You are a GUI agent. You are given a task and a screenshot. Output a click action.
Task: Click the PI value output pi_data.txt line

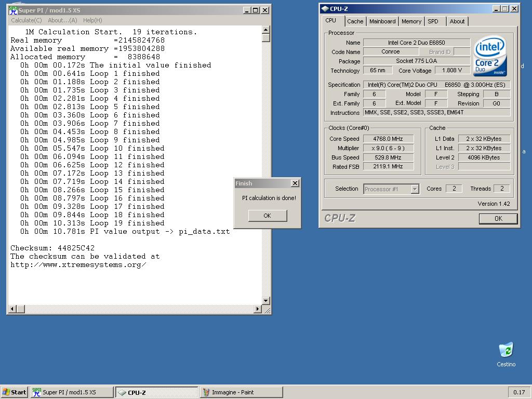pos(125,231)
